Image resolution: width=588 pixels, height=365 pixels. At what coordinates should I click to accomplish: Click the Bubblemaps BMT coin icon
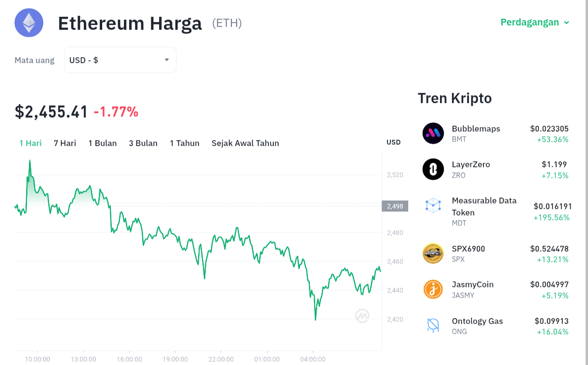(x=433, y=133)
